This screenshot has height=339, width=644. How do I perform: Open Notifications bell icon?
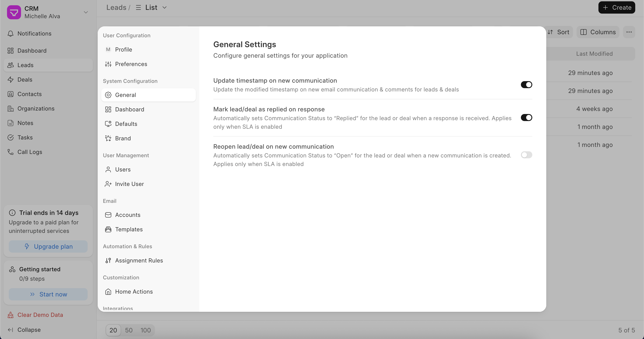(11, 34)
